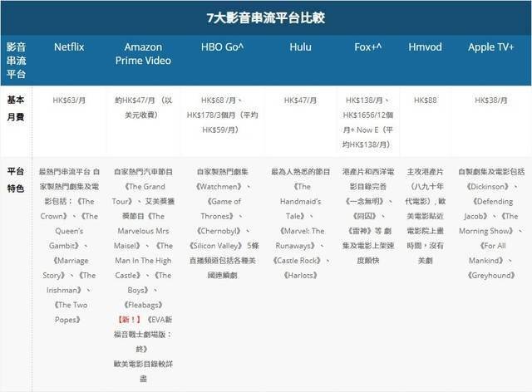Click HBO Go features cell mentioning Watchmen
This screenshot has height=392, width=532.
click(223, 223)
